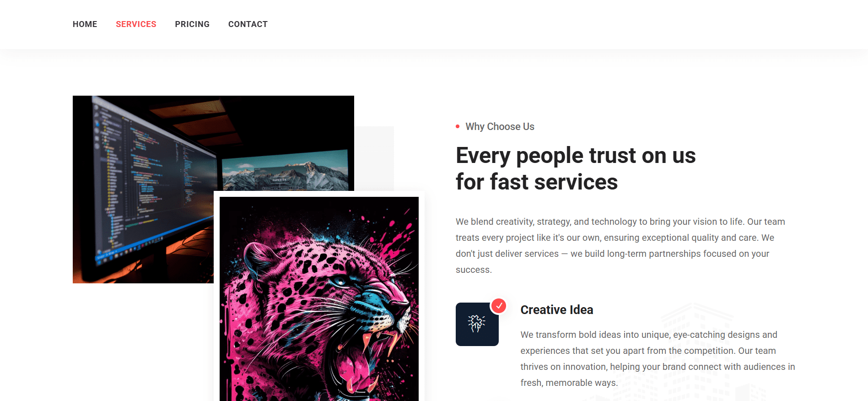Click the We blend creativity paragraph
The width and height of the screenshot is (868, 401).
620,246
